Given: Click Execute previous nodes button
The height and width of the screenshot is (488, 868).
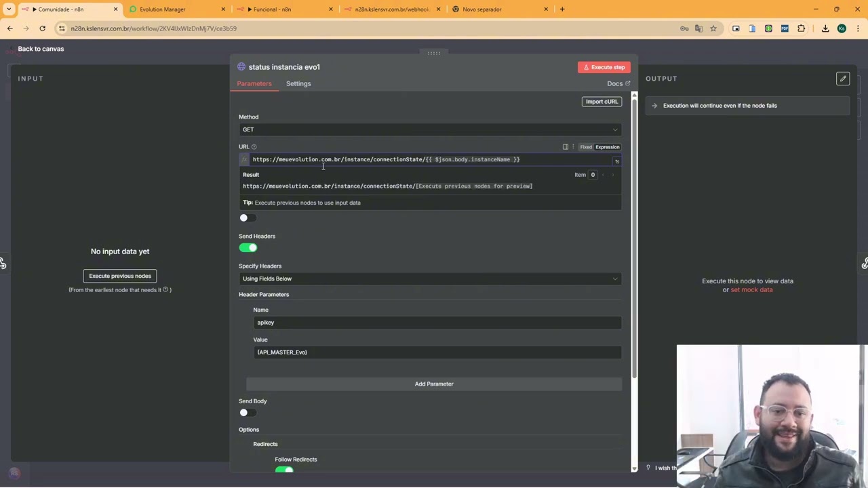Looking at the screenshot, I should pos(120,276).
